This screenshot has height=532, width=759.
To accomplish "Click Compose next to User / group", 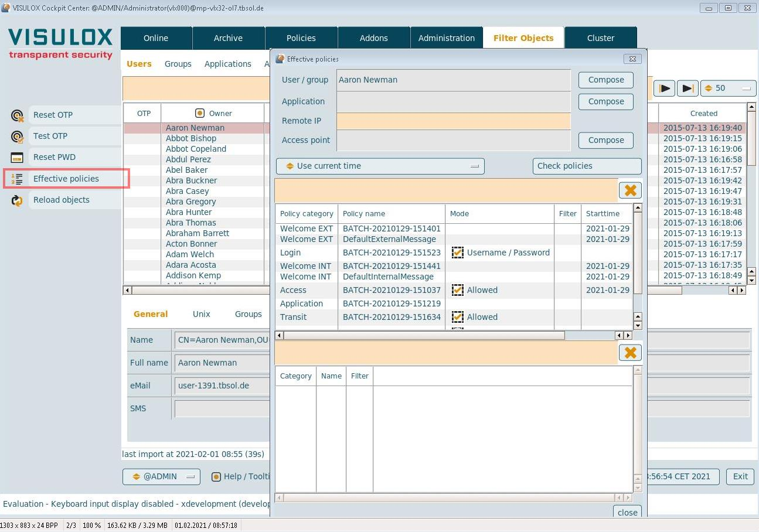I will (x=605, y=80).
